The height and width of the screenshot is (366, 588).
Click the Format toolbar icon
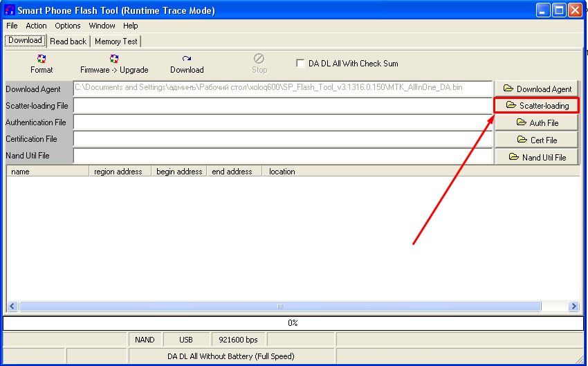[42, 60]
